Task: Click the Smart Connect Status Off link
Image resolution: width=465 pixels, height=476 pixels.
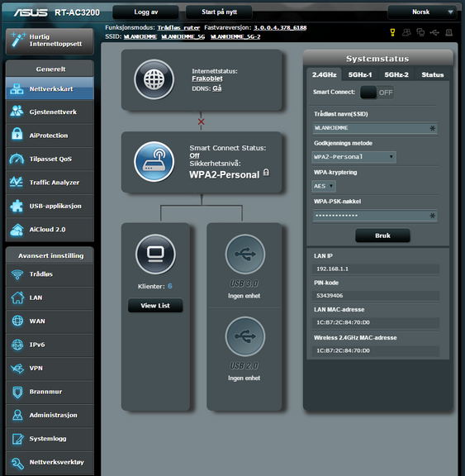Action: (x=194, y=155)
